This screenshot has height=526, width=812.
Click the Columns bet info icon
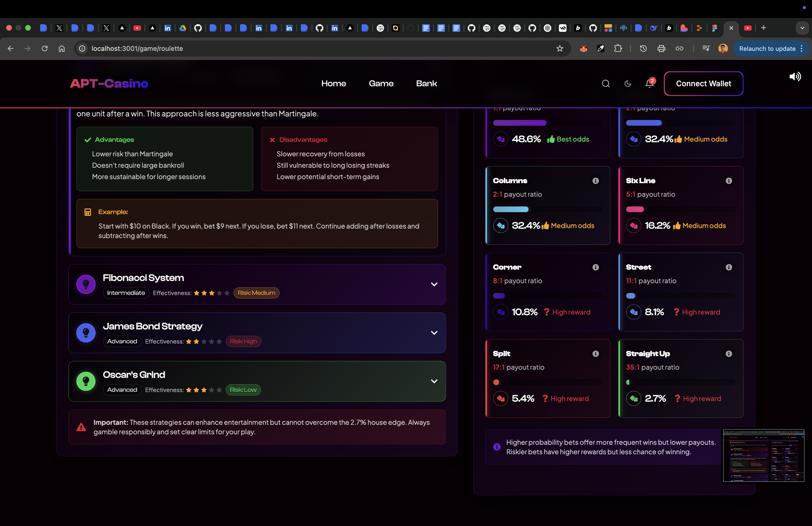pyautogui.click(x=596, y=181)
